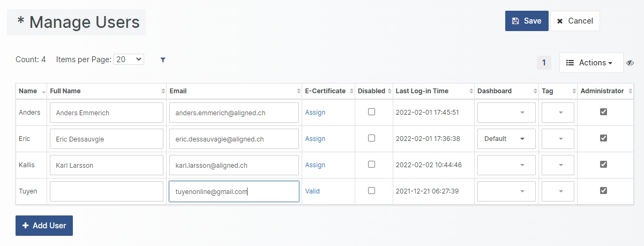Click the filter funnel icon

[x=163, y=60]
